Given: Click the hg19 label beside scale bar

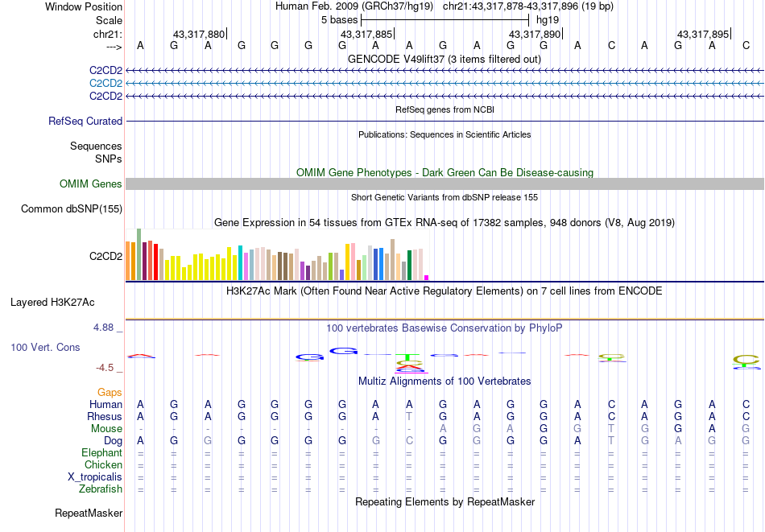Looking at the screenshot, I should click(x=548, y=20).
